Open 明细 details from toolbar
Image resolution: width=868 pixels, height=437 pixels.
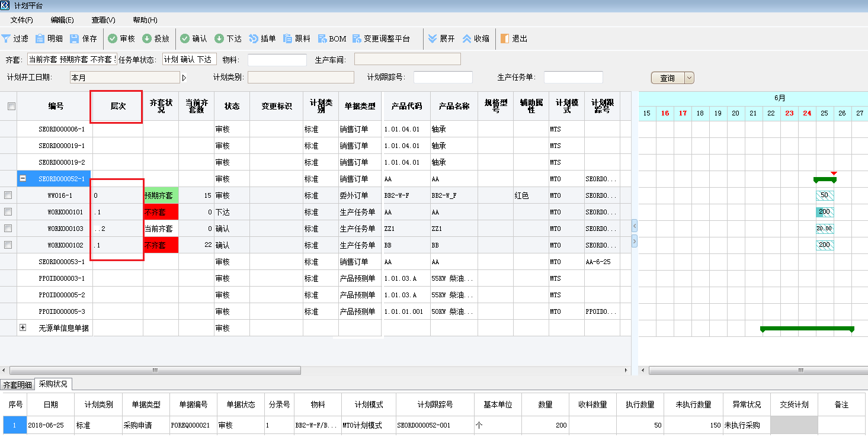[49, 38]
